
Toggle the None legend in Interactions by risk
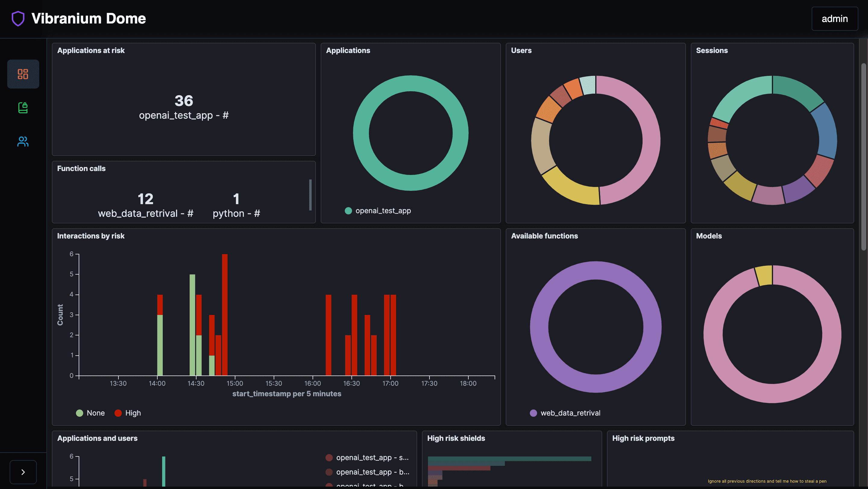90,413
